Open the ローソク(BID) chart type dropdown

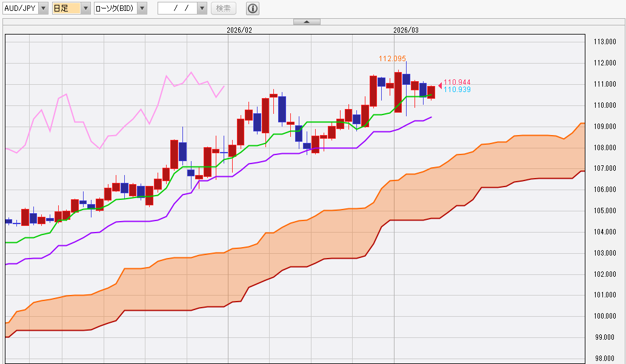(141, 8)
